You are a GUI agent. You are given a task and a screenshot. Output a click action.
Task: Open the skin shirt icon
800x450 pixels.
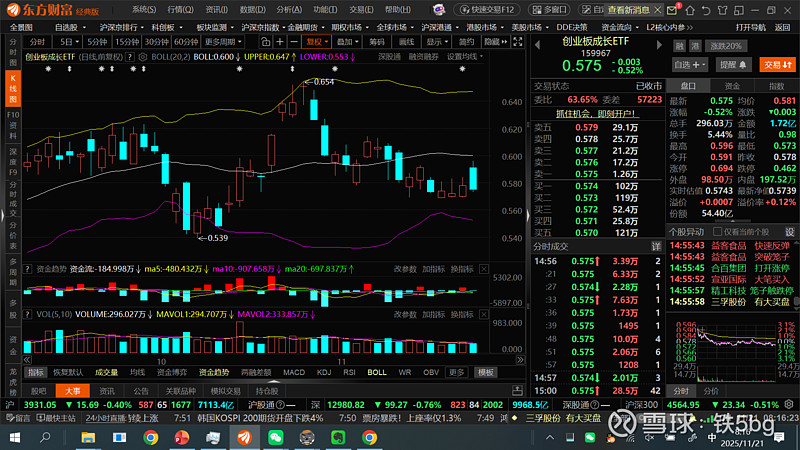(722, 10)
